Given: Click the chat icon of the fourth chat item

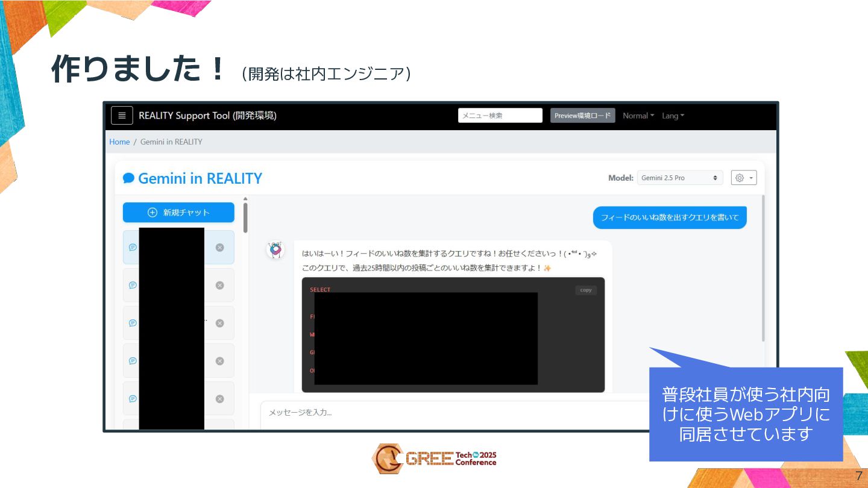Looking at the screenshot, I should point(133,361).
